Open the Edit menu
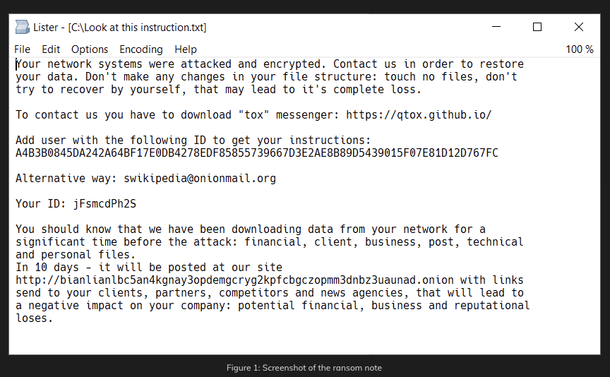 click(x=51, y=49)
